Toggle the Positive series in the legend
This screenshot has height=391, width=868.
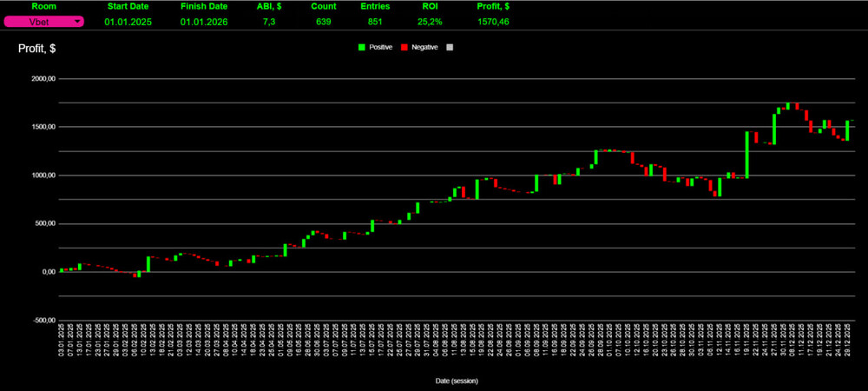click(380, 47)
